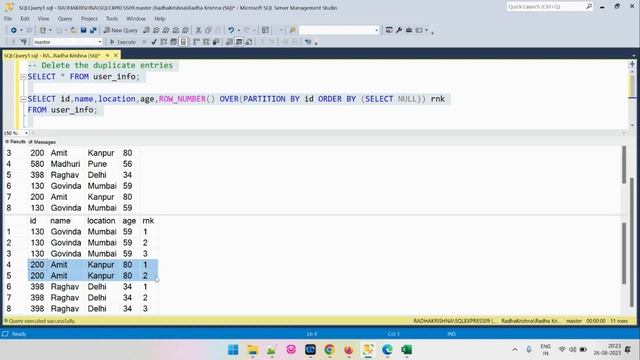Image resolution: width=640 pixels, height=360 pixels.
Task: Click the Windows Start button
Action: point(233,350)
